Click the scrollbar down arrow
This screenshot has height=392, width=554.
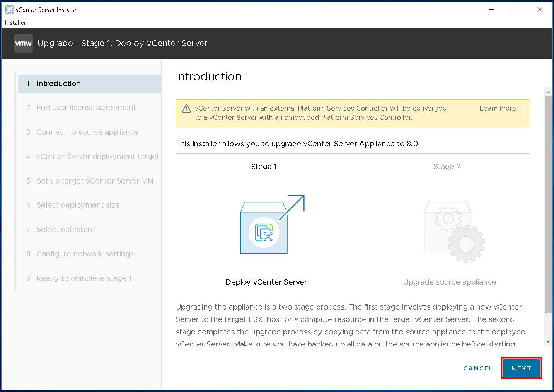tap(549, 342)
